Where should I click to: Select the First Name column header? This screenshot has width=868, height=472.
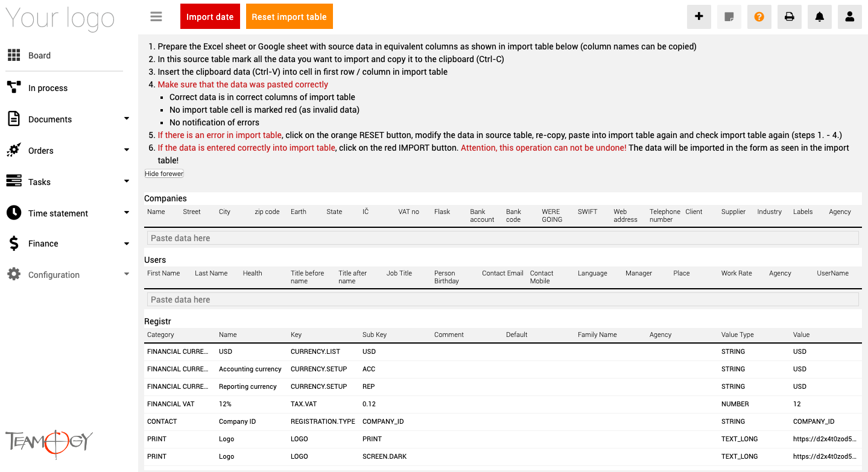(x=163, y=273)
